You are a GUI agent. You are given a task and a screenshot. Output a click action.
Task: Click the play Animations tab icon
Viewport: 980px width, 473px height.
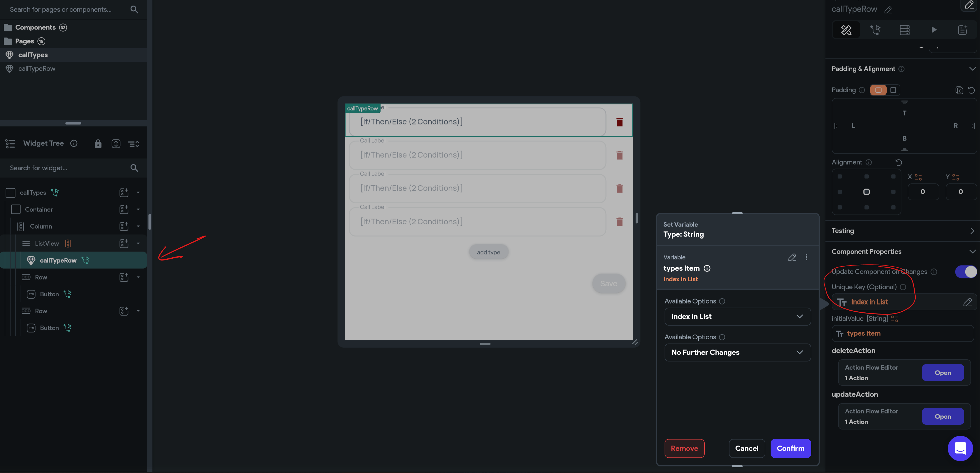(x=934, y=30)
